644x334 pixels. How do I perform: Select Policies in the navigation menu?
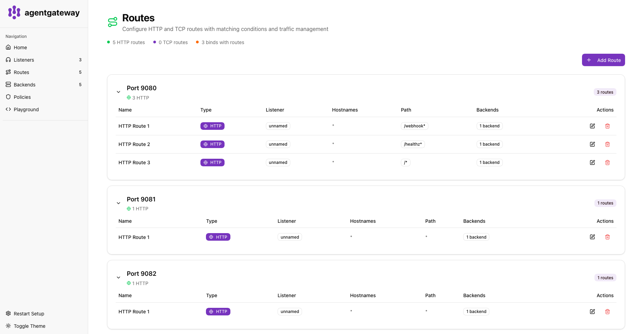(x=23, y=97)
